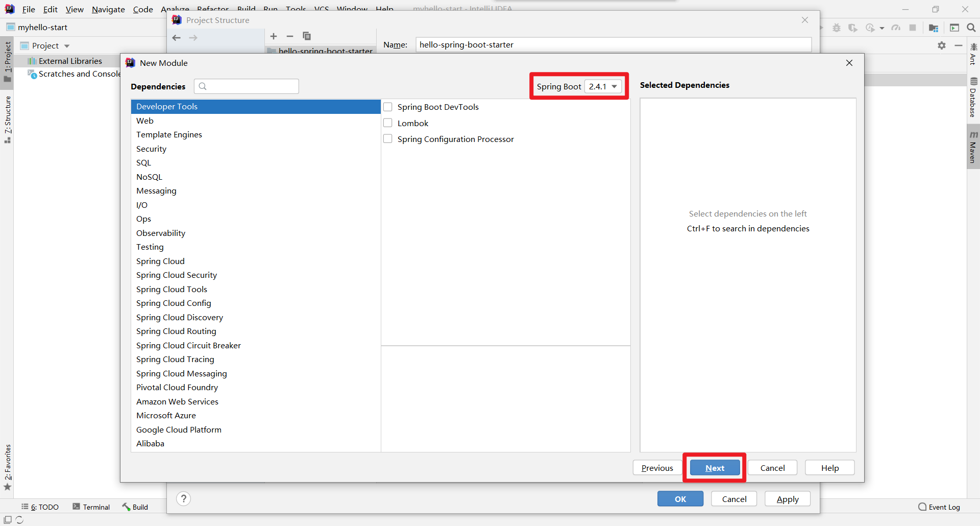Open the TODO tool window
This screenshot has height=526, width=980.
[40, 507]
